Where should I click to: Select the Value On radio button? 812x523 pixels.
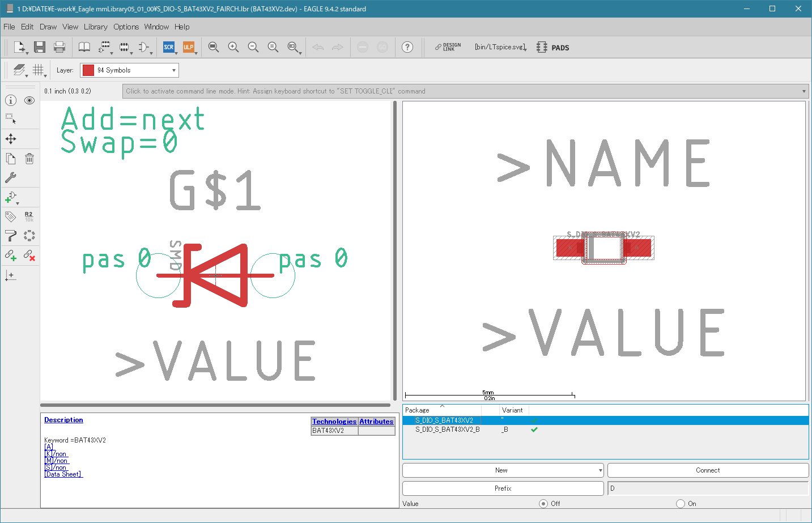coord(681,504)
